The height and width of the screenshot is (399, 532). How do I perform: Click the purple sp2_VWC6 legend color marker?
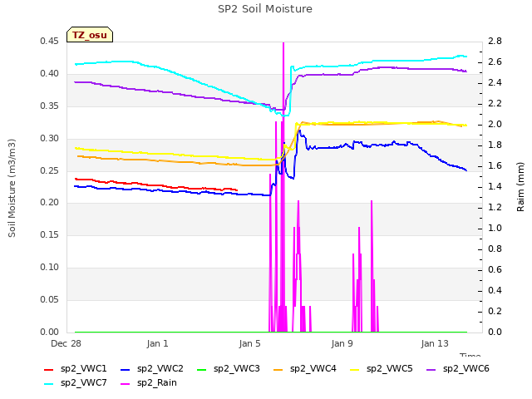pos(431,370)
